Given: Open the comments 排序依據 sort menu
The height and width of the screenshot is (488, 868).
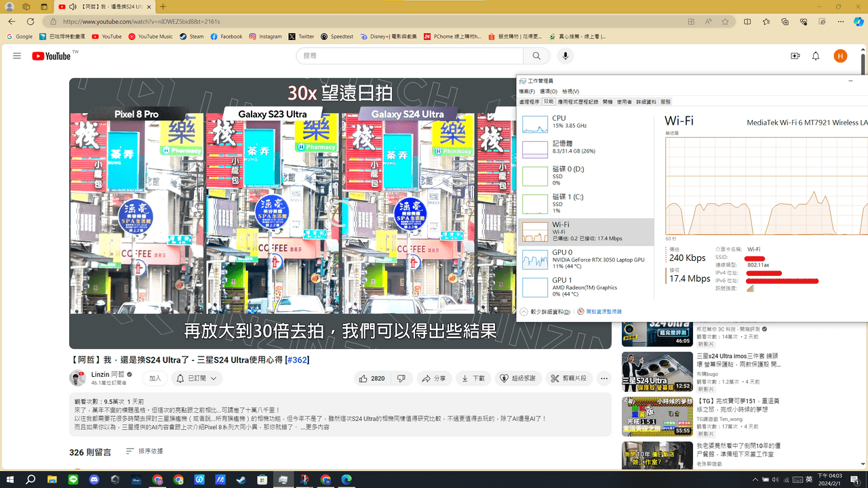Looking at the screenshot, I should click(144, 451).
